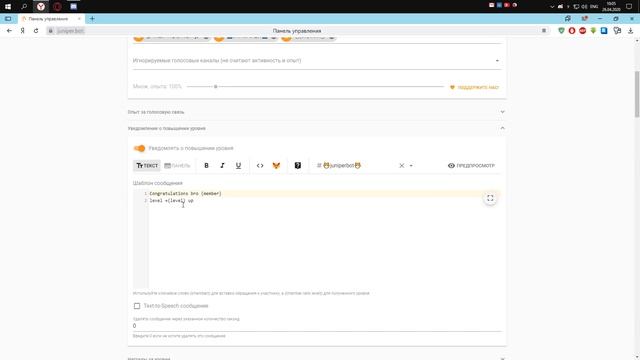Expand the level rewards section at bottom
The width and height of the screenshot is (640, 360).
click(x=317, y=358)
